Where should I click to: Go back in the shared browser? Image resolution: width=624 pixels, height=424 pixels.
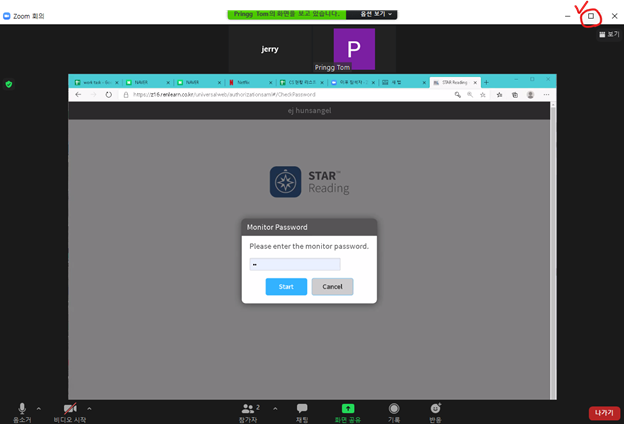(x=78, y=95)
